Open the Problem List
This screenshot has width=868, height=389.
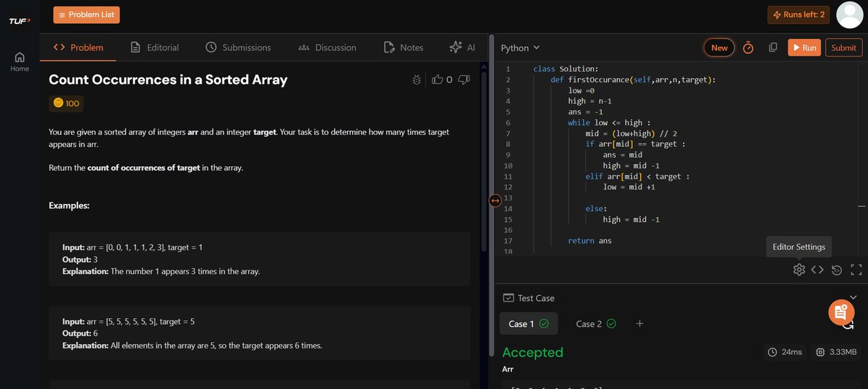(86, 14)
